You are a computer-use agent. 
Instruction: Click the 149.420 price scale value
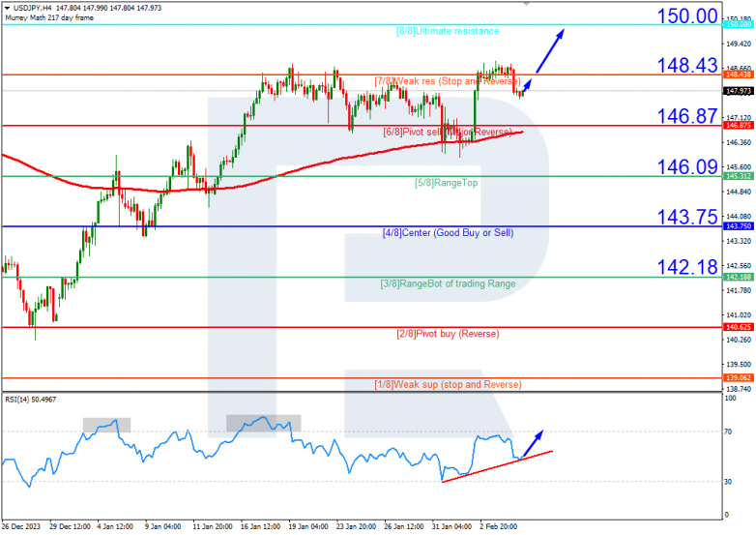(x=740, y=45)
